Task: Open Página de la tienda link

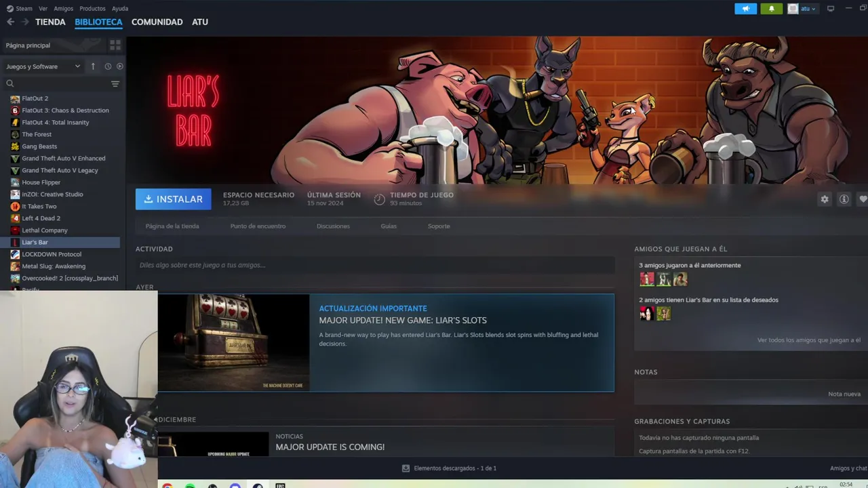Action: coord(172,226)
